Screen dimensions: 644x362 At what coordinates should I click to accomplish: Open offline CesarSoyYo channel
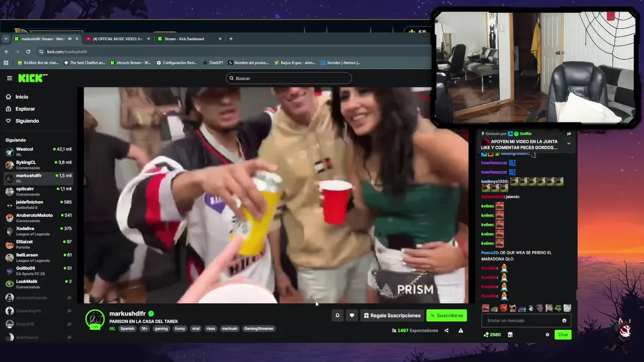[x=39, y=311]
